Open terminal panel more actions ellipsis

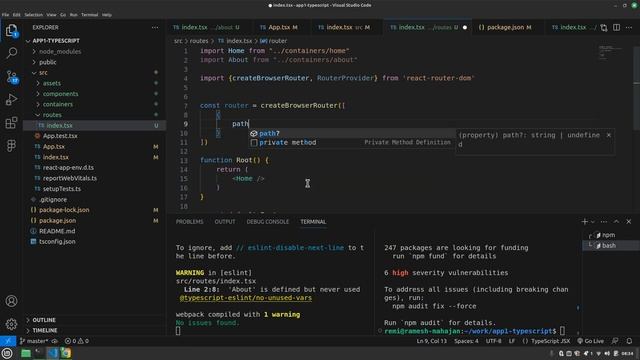[604, 222]
